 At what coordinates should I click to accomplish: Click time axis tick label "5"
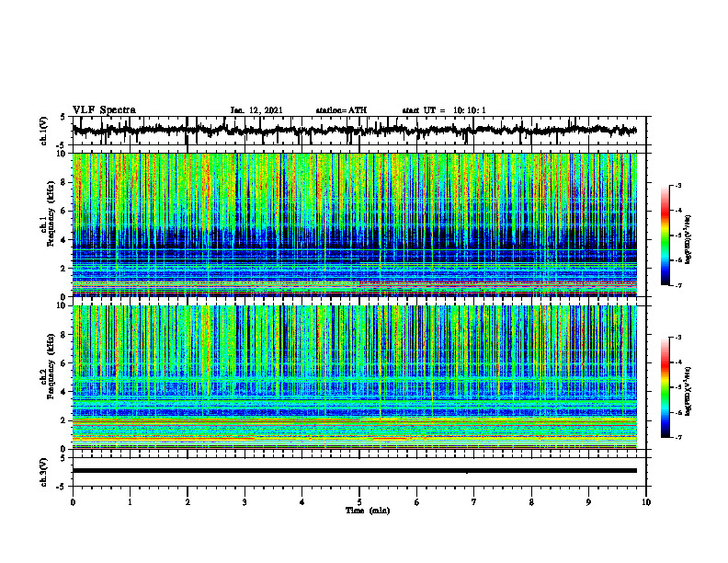pyautogui.click(x=359, y=502)
